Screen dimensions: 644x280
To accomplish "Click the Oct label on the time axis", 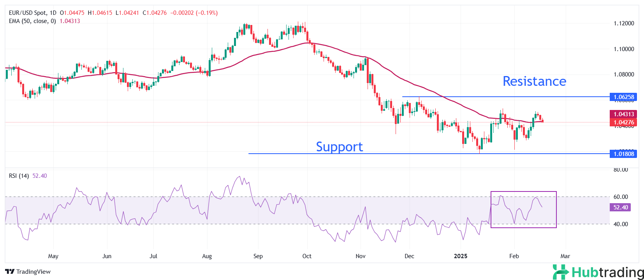I will (x=307, y=256).
